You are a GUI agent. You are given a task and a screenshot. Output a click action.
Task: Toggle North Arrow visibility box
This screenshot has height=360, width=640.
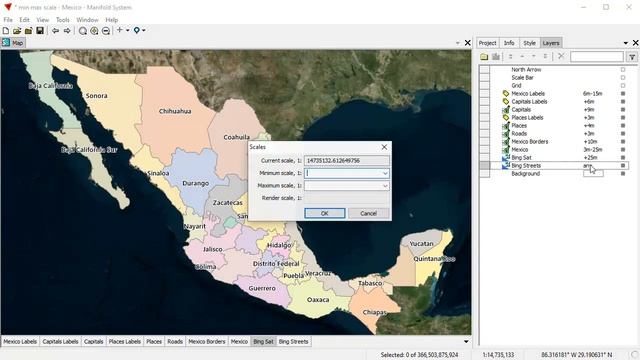point(623,69)
